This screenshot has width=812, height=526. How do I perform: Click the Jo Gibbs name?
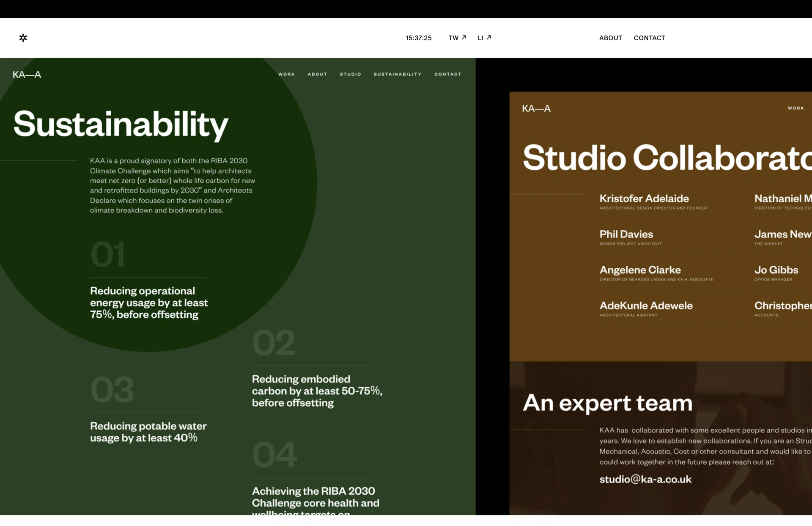(776, 270)
